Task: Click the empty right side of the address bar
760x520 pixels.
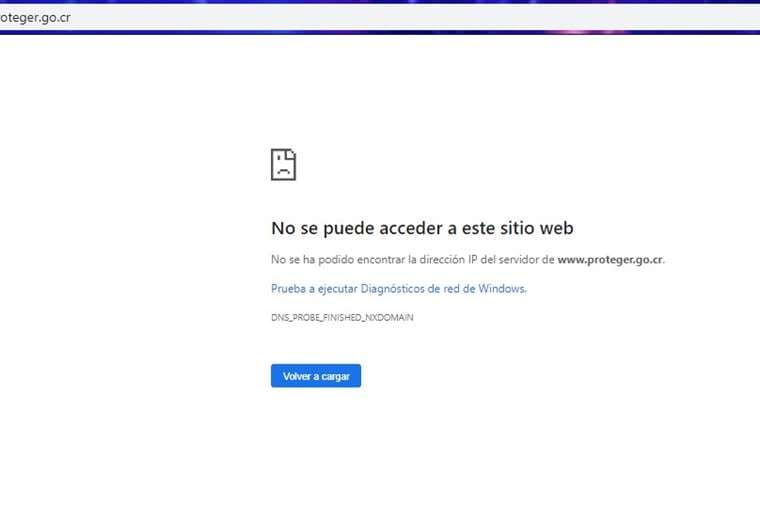Action: tap(500, 18)
